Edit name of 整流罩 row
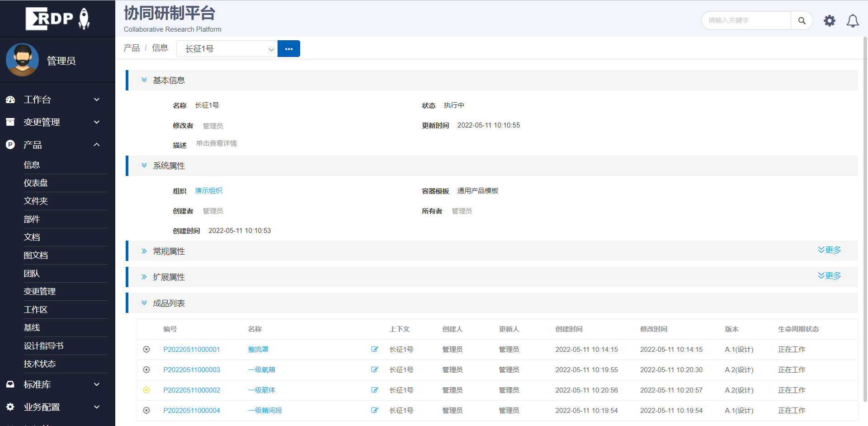 (x=374, y=349)
